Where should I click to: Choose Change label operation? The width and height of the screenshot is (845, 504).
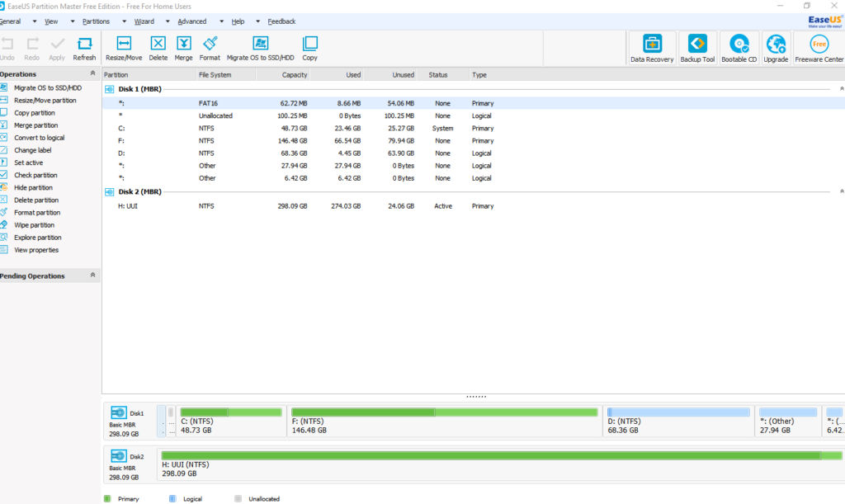(32, 150)
